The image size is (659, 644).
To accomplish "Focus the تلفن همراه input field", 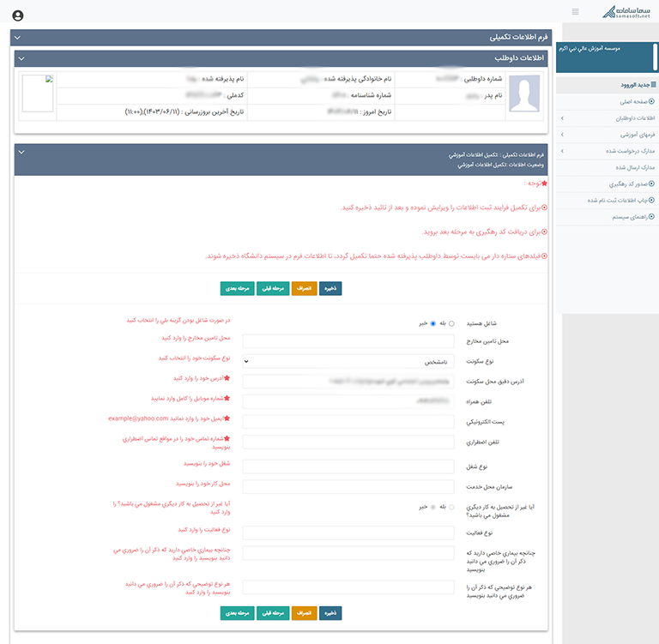I will point(348,401).
